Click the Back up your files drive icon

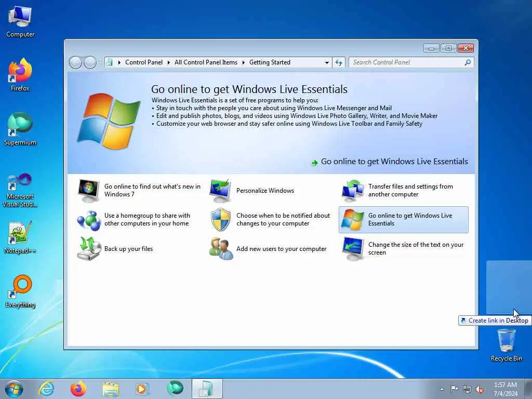tap(89, 249)
